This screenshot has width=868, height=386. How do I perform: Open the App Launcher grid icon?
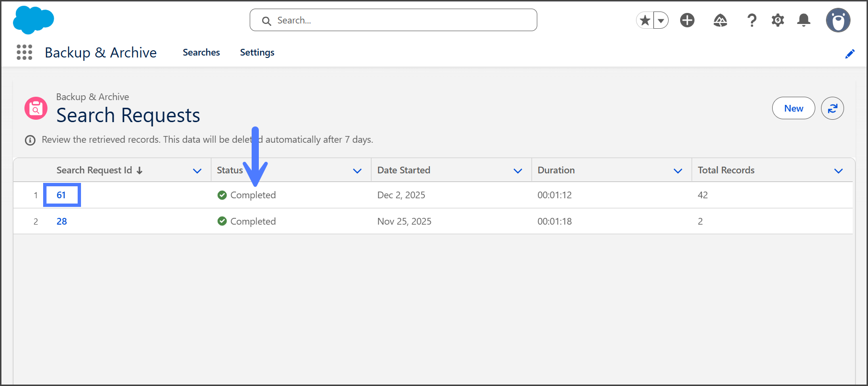tap(24, 52)
